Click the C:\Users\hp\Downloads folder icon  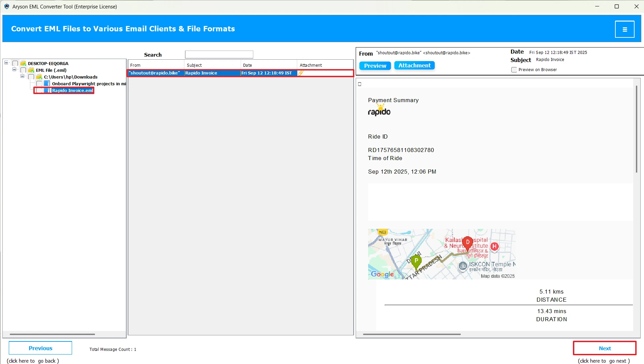click(39, 77)
